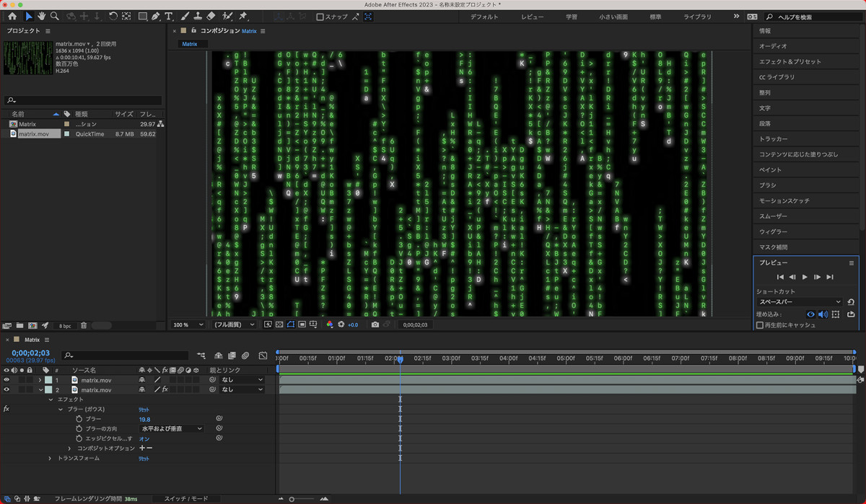Click the Interpret Footage icon in the Project panel
The height and width of the screenshot is (504, 866).
7,326
